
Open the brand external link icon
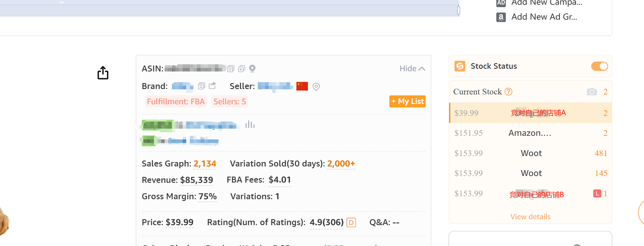tap(212, 85)
